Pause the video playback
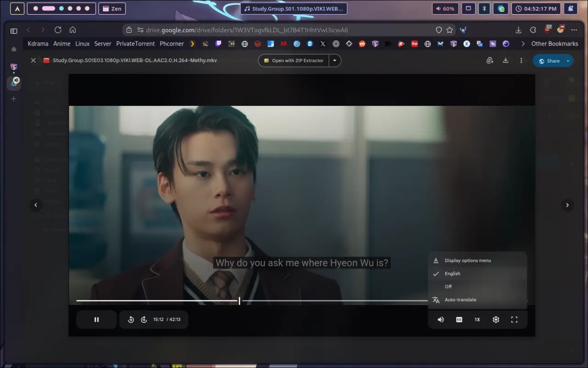Viewport: 588px width, 368px height. [96, 319]
